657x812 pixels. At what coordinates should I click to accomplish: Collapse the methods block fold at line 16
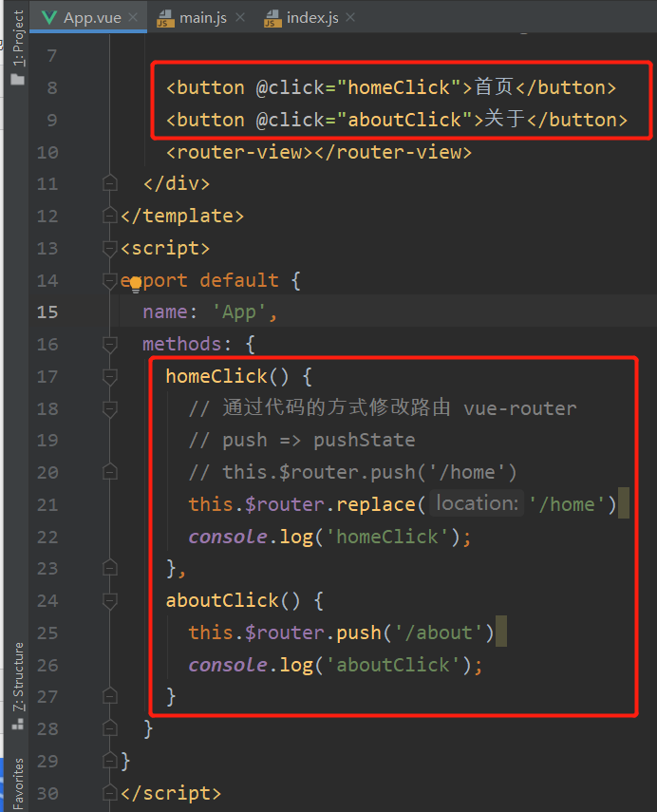pyautogui.click(x=110, y=345)
